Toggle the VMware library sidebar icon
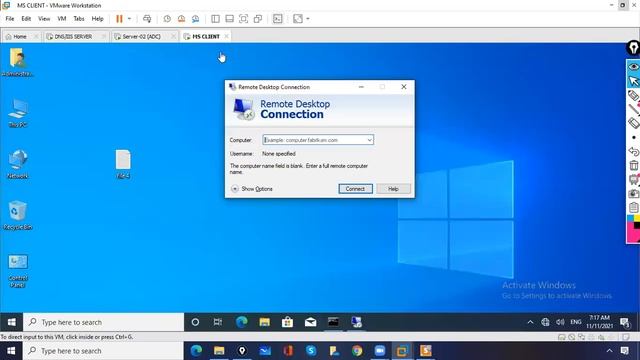 216,19
